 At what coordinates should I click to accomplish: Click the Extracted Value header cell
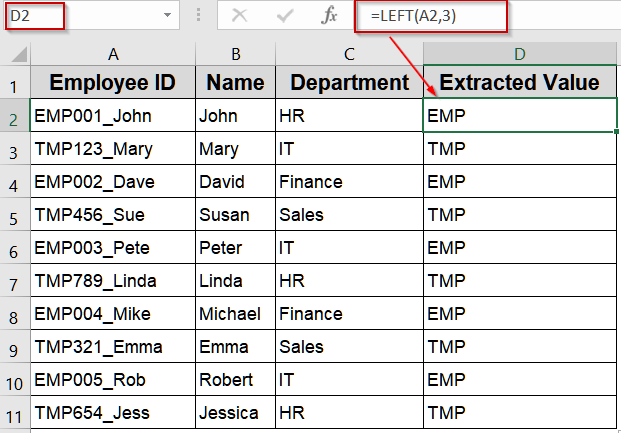click(520, 82)
